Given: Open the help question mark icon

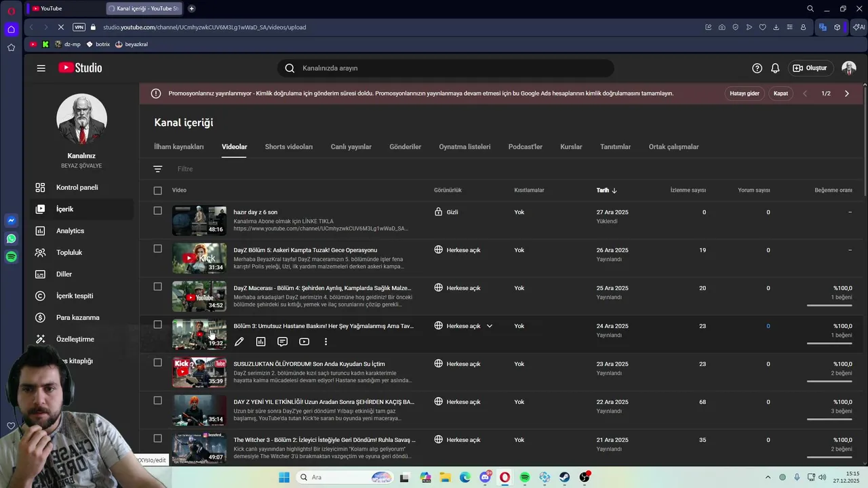Looking at the screenshot, I should 757,68.
